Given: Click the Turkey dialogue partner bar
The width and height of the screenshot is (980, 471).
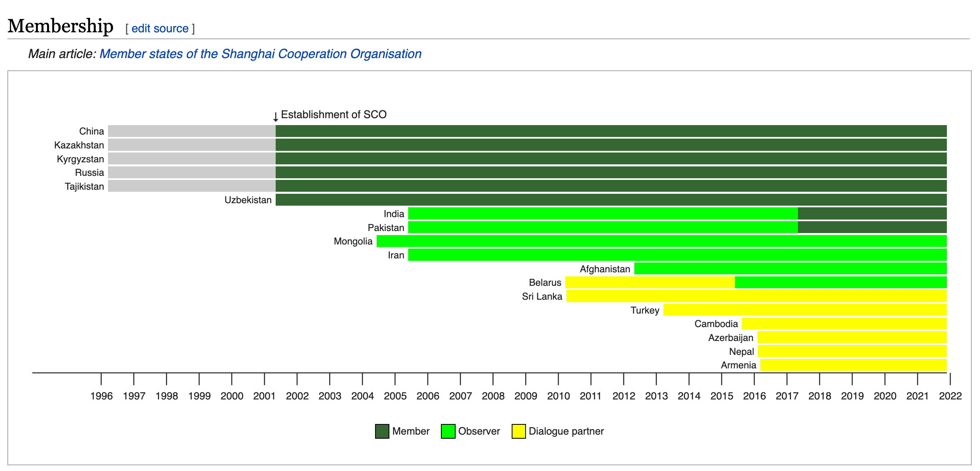Looking at the screenshot, I should coord(805,310).
